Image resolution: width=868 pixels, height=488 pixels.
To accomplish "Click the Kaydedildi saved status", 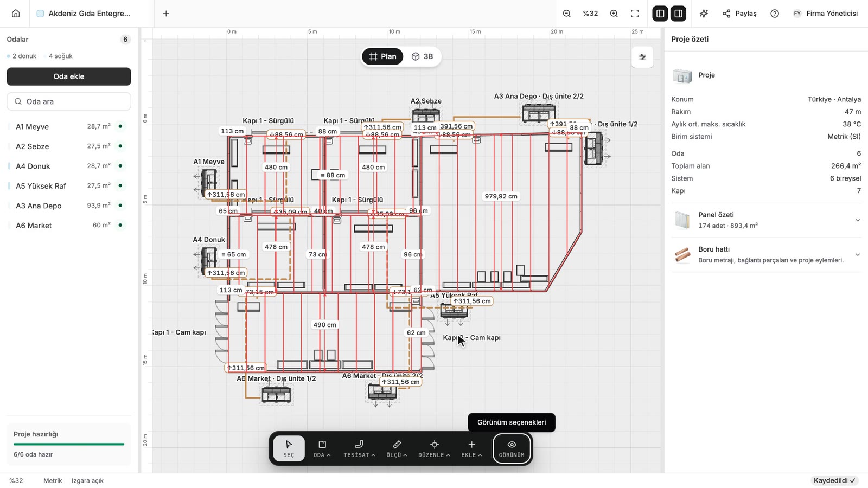I will pyautogui.click(x=834, y=481).
